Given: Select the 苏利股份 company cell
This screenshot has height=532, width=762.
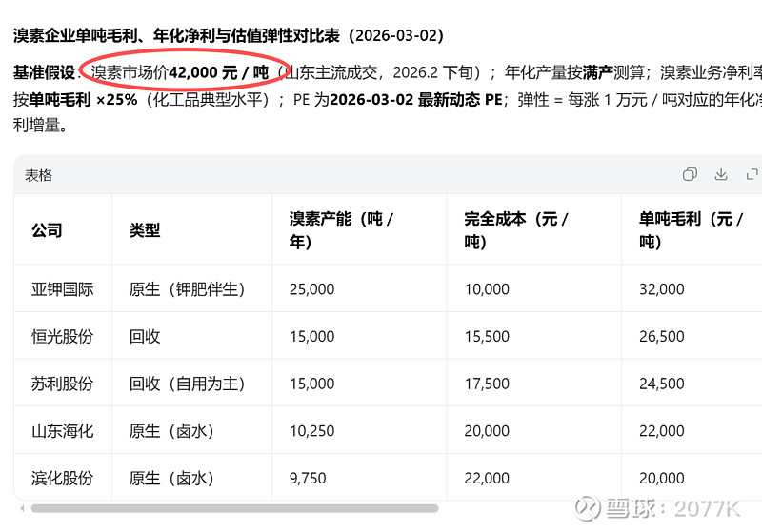Looking at the screenshot, I should [63, 384].
